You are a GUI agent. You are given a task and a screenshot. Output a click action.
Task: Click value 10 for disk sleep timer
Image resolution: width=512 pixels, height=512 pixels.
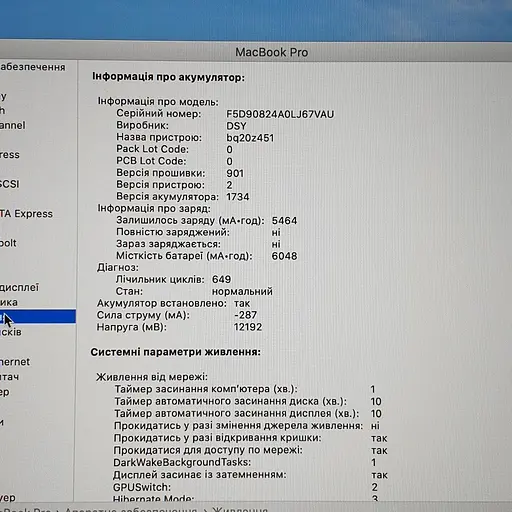(x=376, y=401)
